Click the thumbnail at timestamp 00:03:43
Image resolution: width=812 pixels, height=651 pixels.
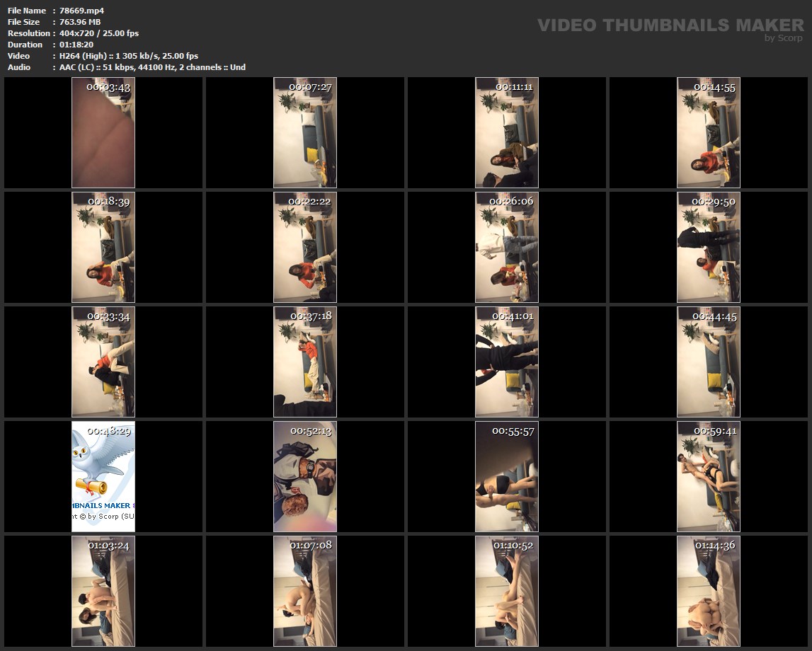point(103,133)
